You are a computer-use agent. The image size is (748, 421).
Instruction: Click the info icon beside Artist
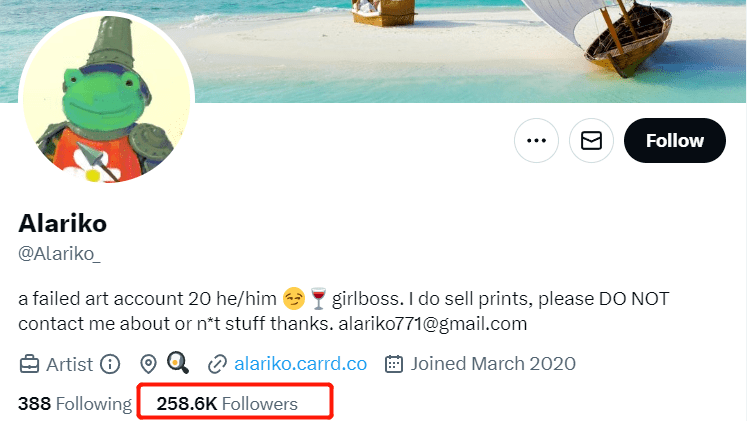[110, 363]
